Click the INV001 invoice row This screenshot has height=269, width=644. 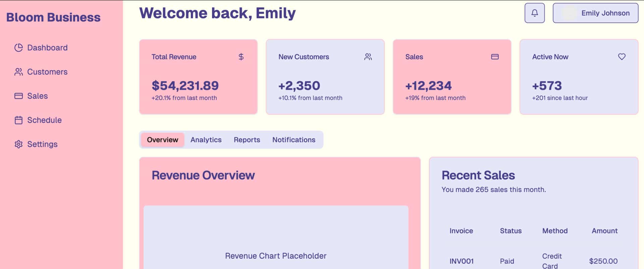click(462, 261)
